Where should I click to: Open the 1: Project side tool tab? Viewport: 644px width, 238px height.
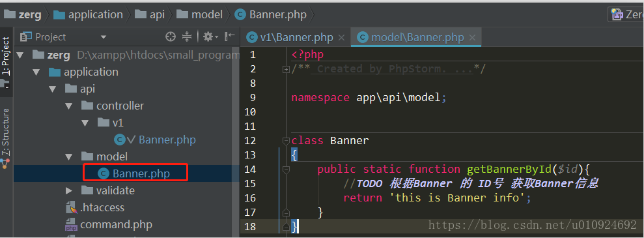(x=6, y=62)
